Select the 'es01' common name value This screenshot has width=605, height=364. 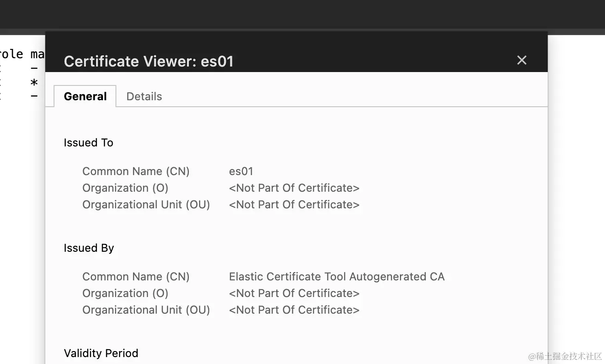(x=241, y=171)
